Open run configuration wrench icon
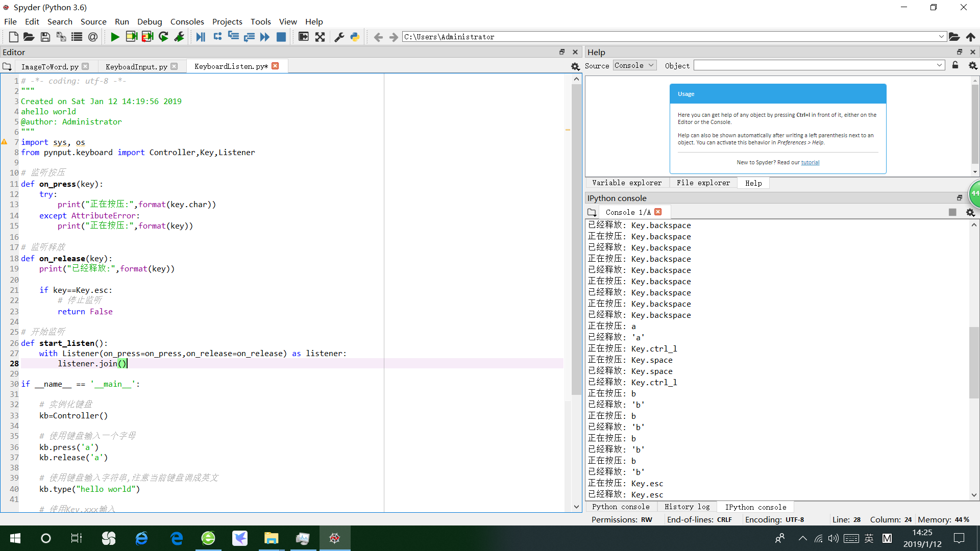Viewport: 980px width, 551px height. (179, 37)
